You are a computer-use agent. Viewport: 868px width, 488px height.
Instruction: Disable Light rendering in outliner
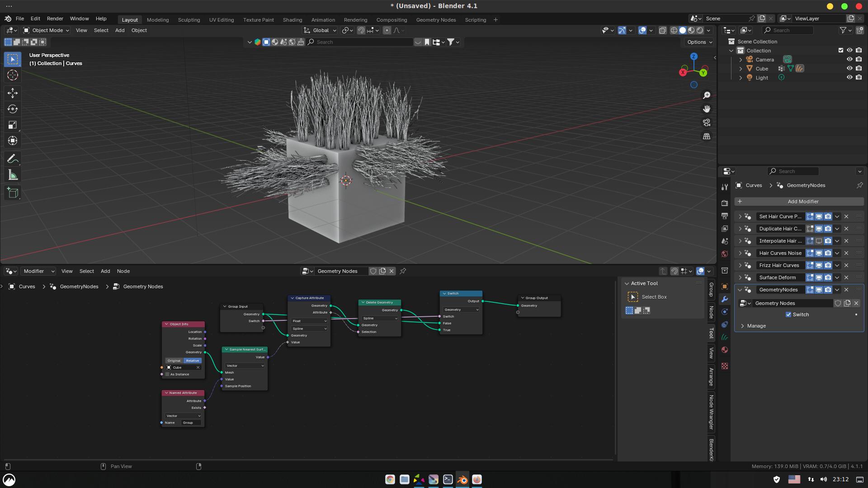859,78
